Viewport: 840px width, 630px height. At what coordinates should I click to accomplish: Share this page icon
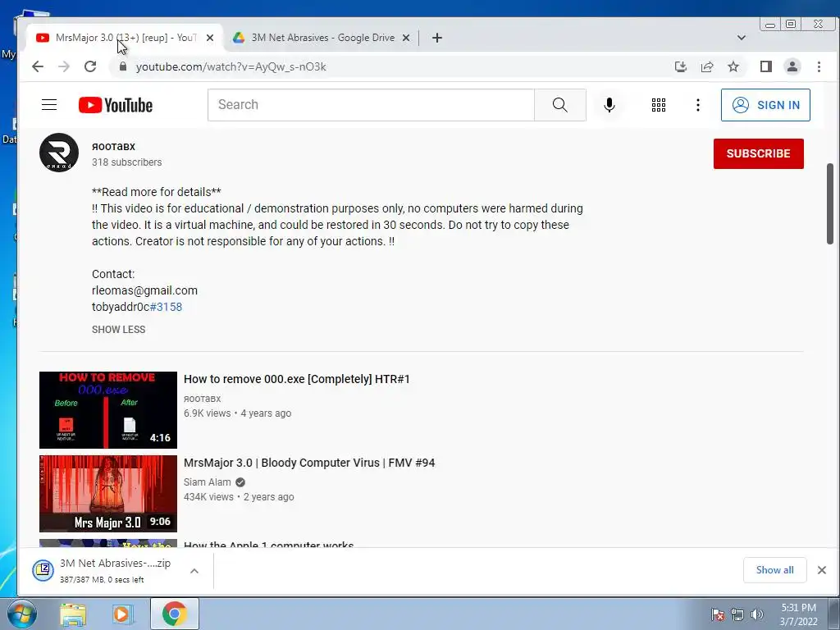point(707,66)
